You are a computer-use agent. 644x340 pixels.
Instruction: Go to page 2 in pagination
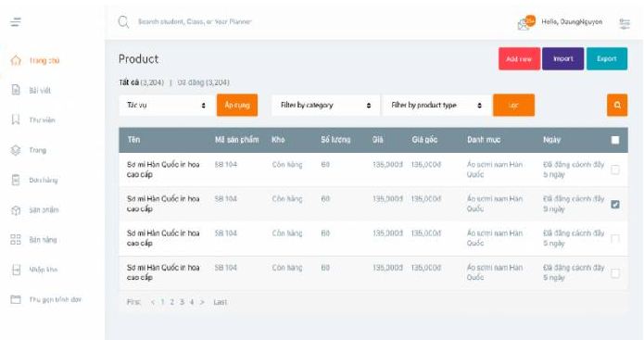172,302
